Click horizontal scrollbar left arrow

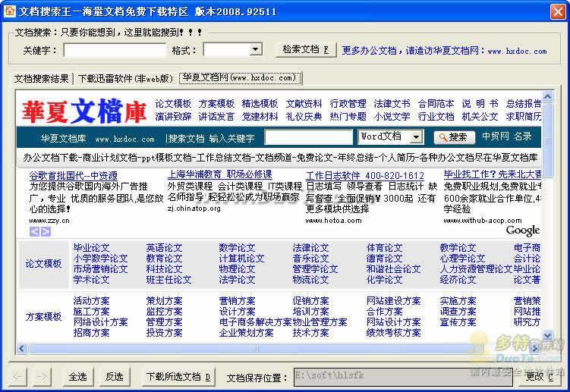coord(22,349)
